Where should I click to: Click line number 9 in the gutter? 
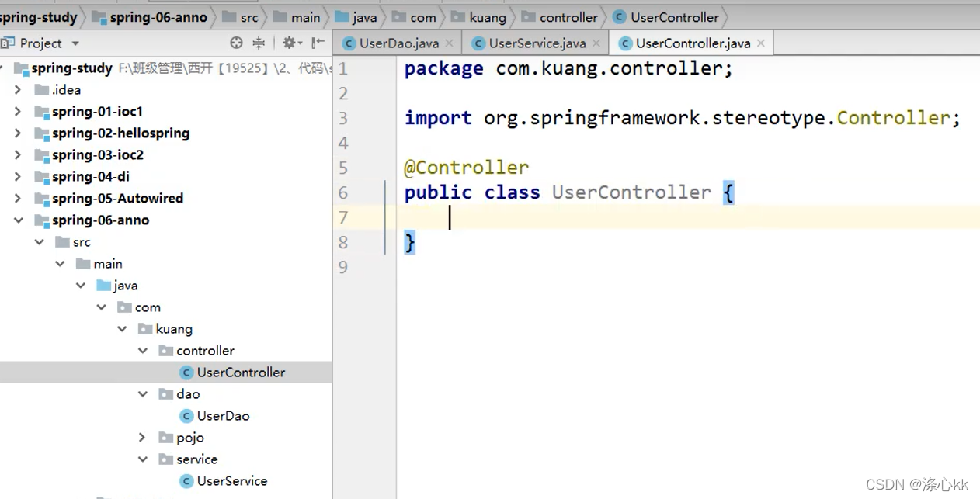pos(343,267)
